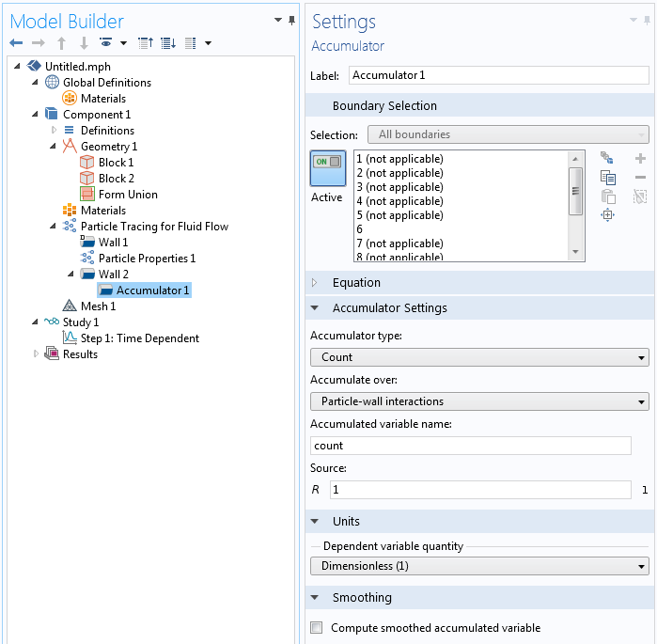Click the tree display options icon
Viewport: 657px width, 644px height.
tap(191, 42)
